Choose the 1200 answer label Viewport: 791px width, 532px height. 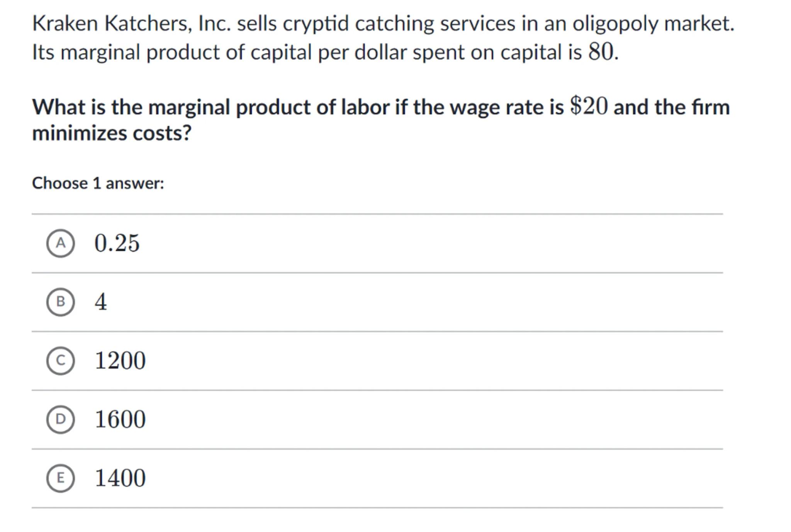(120, 361)
